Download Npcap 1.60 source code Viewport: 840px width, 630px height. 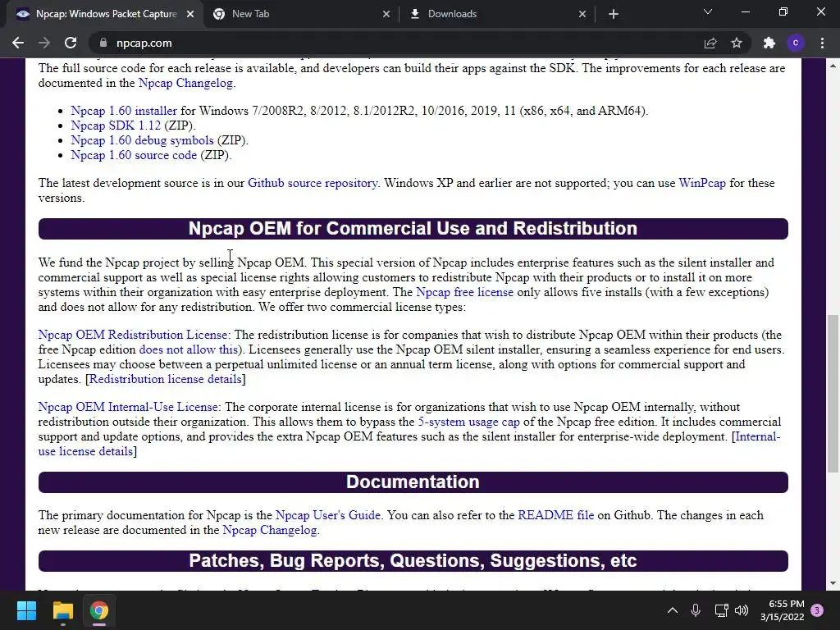(x=134, y=155)
